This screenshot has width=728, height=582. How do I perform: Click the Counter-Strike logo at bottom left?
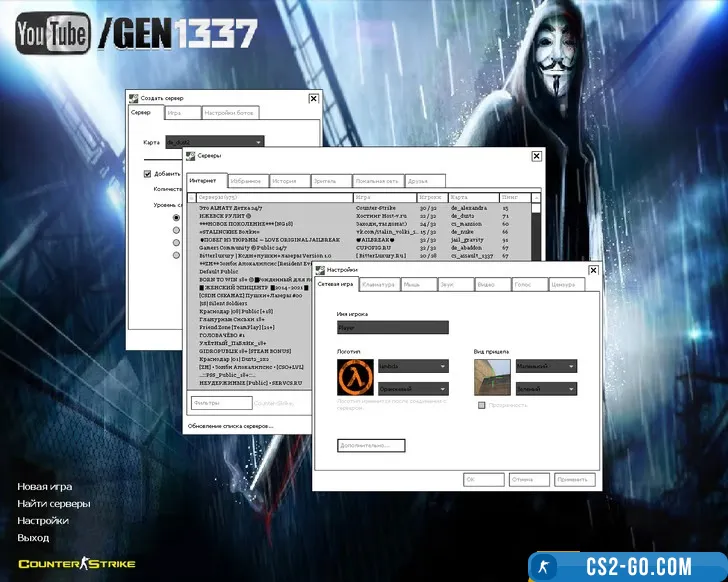point(76,564)
